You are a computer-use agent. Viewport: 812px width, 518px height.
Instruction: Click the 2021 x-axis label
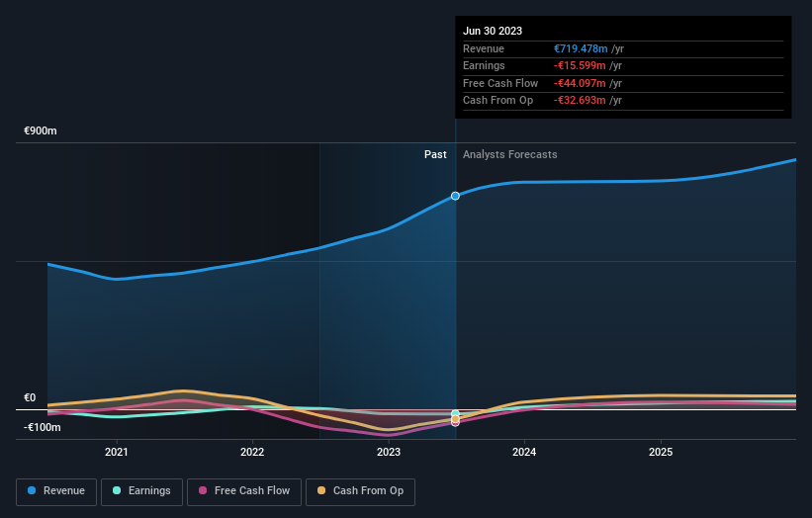click(x=117, y=452)
